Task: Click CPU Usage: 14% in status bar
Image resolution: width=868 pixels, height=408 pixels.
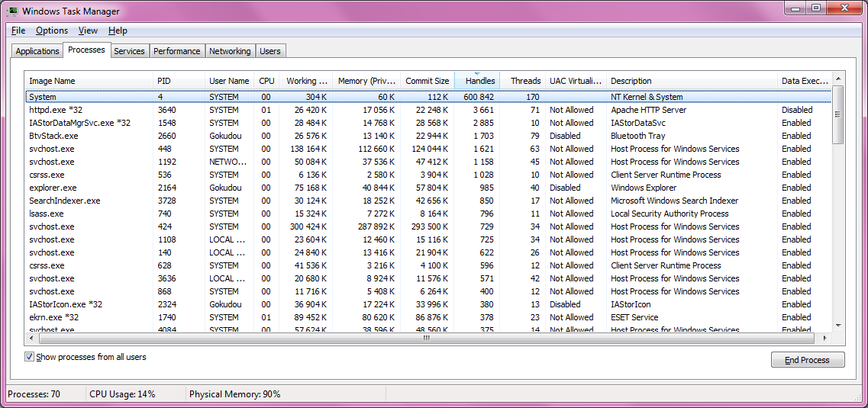Action: (122, 394)
